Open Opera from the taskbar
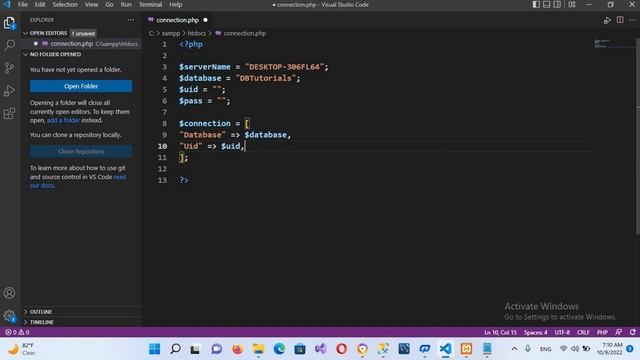 click(342, 349)
